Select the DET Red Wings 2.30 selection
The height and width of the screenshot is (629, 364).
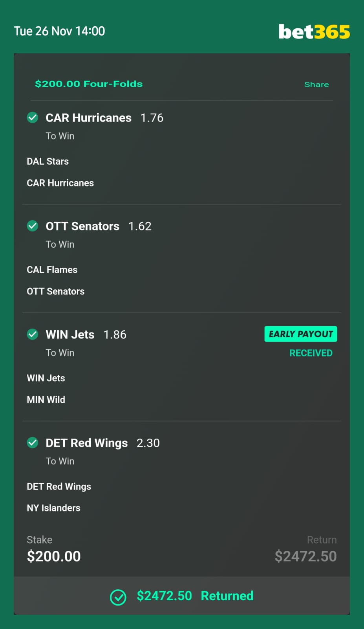point(102,443)
